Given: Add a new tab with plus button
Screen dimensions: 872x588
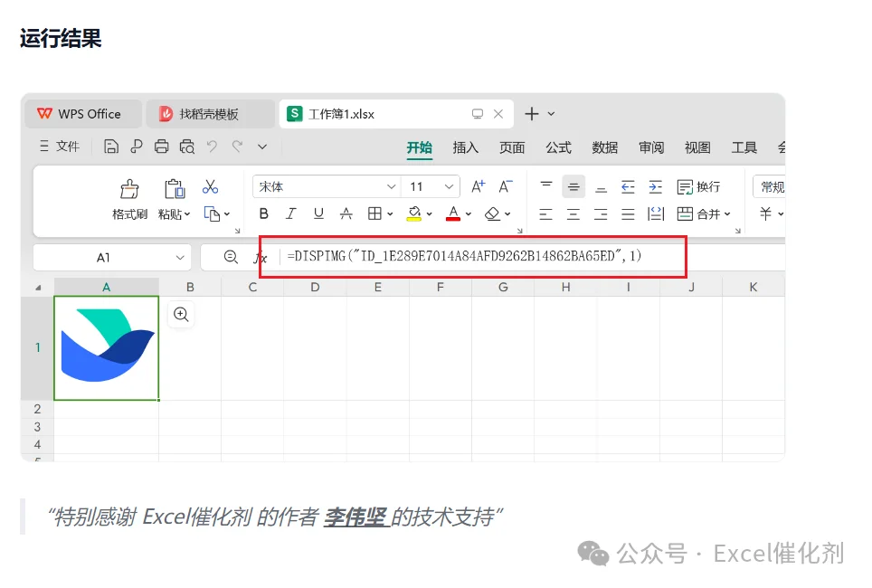Looking at the screenshot, I should tap(532, 114).
